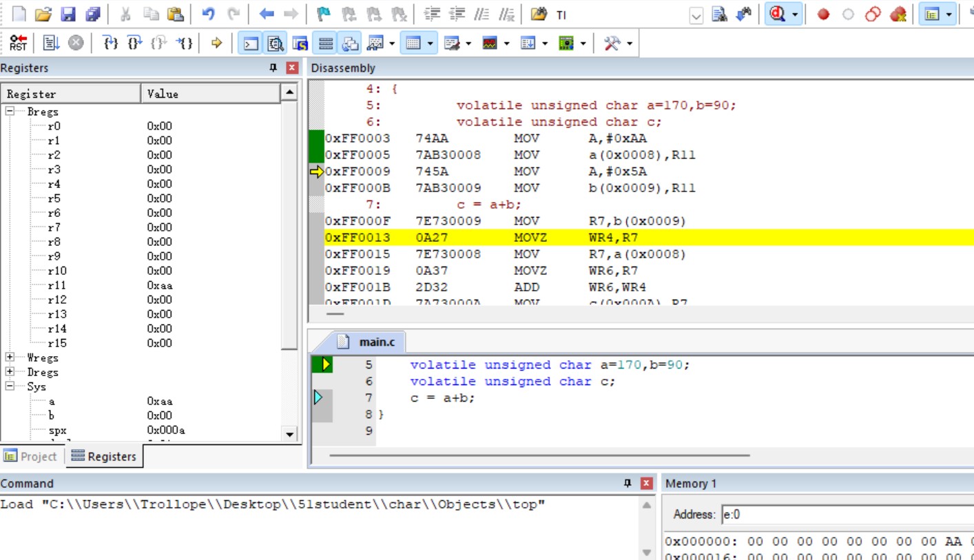Image resolution: width=974 pixels, height=560 pixels.
Task: Open the Trace windows dropdown arrow
Action: pos(545,43)
